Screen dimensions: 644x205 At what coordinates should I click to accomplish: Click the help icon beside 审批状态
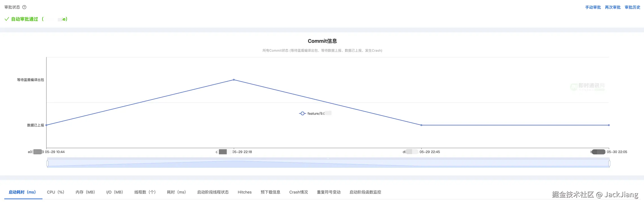(x=24, y=7)
